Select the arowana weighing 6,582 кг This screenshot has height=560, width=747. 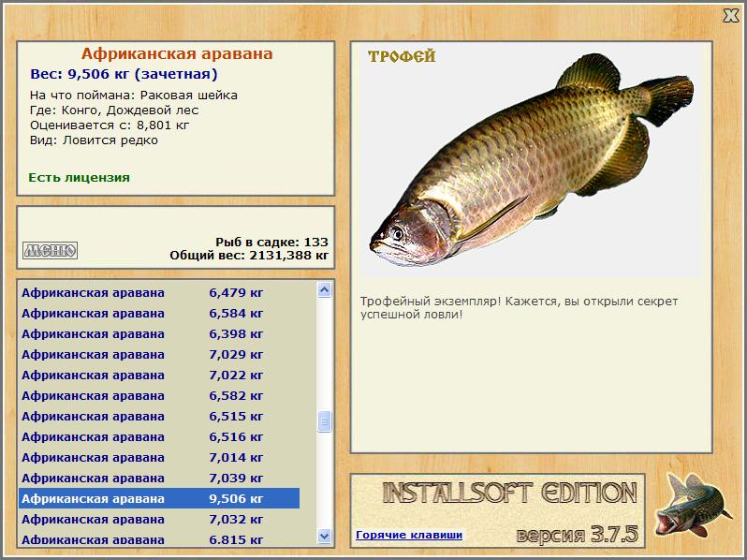[x=159, y=395]
